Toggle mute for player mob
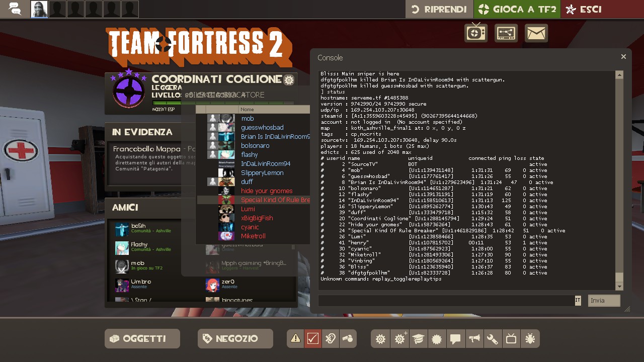Viewport: 644px width, 362px height. (213, 119)
